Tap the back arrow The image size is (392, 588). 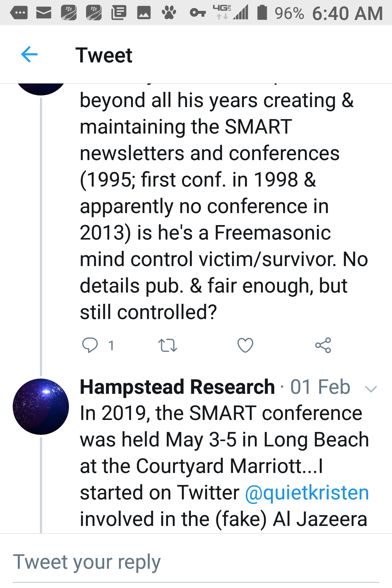(29, 55)
